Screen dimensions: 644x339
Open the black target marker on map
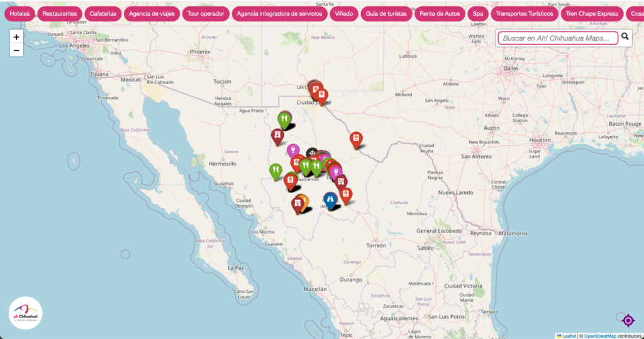tap(312, 153)
